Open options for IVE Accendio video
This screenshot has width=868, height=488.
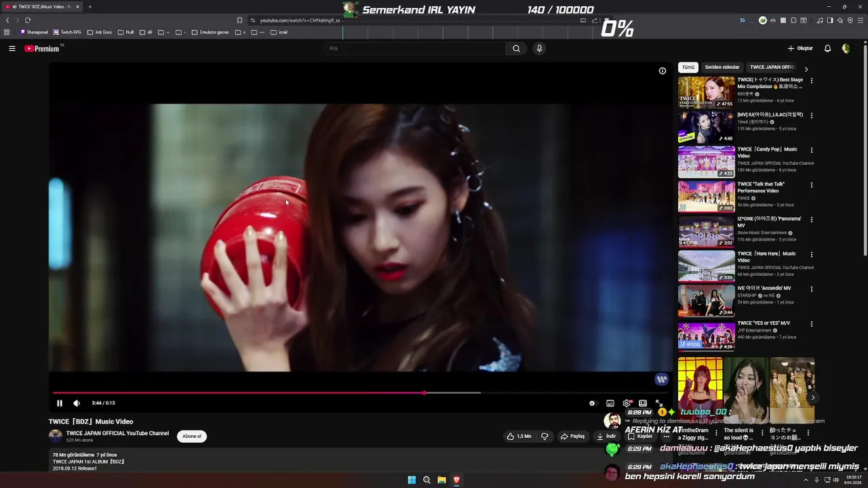point(812,289)
